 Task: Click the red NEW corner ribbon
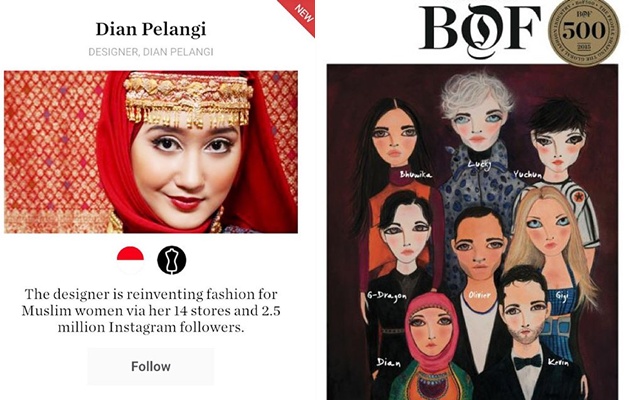click(301, 14)
